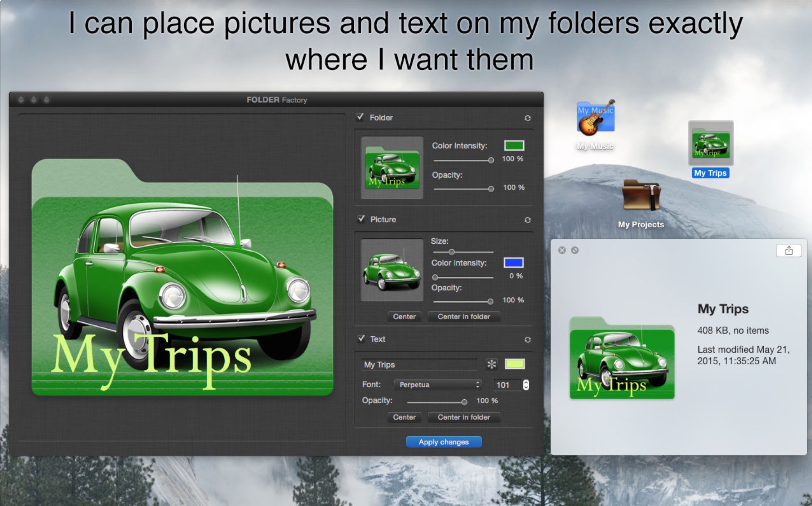This screenshot has width=812, height=506.
Task: Reset the Text section with its refresh icon
Action: (x=527, y=340)
